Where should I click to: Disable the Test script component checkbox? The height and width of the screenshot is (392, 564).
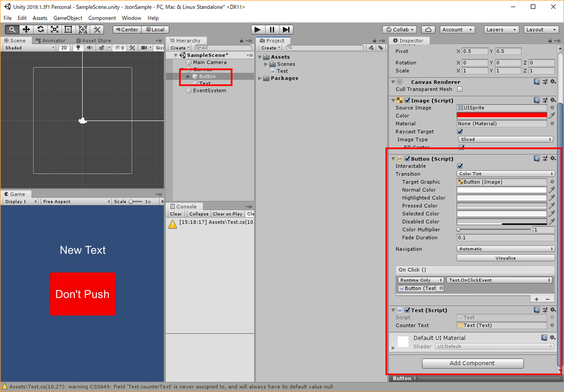[x=407, y=310]
